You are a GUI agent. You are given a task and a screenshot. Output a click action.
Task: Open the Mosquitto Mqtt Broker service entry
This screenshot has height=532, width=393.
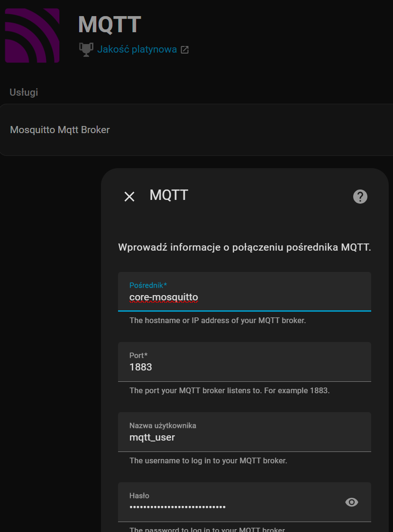60,130
